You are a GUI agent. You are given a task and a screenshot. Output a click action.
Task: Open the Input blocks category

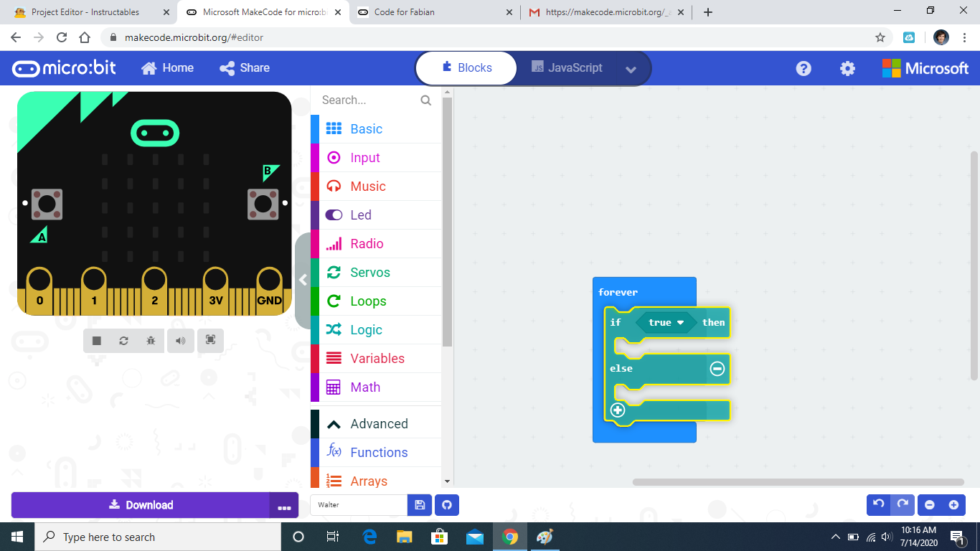(376, 158)
